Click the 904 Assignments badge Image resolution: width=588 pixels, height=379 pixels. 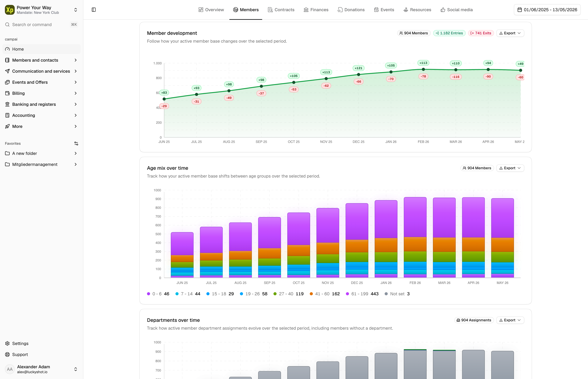[474, 320]
